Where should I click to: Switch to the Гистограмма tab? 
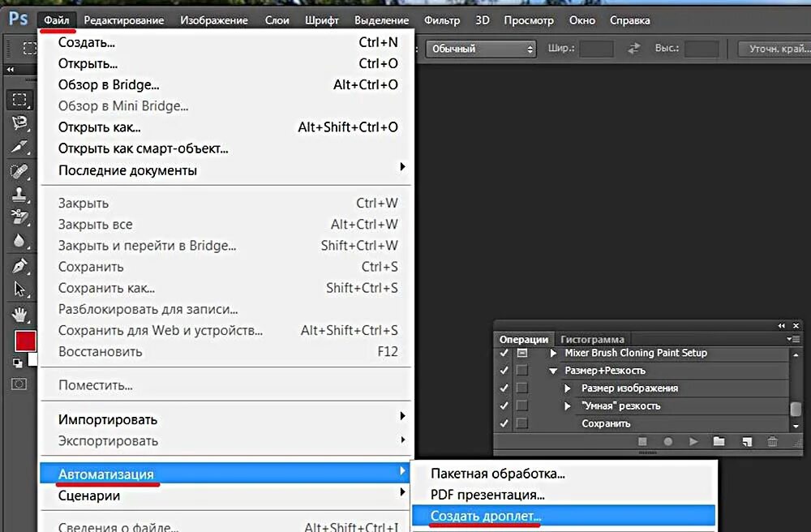592,340
